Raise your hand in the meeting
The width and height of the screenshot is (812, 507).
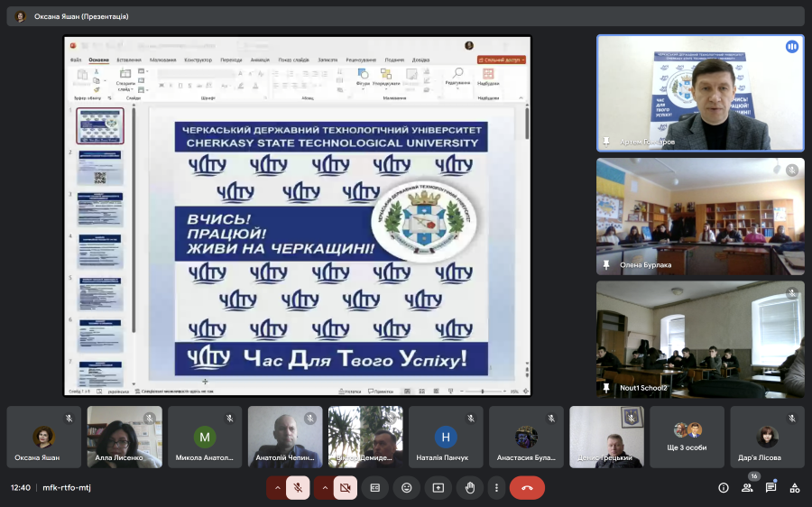(x=470, y=488)
